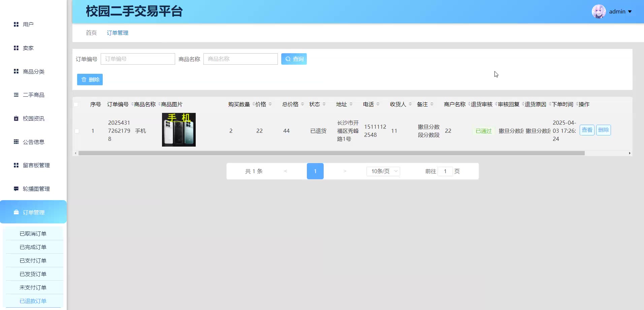Collapse the 订单管理 sidebar menu
The width and height of the screenshot is (644, 310).
pos(33,212)
